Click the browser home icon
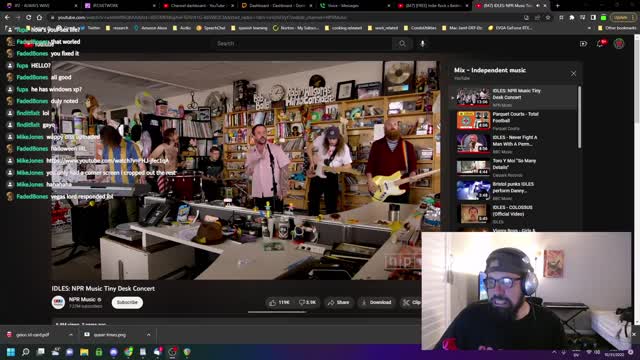This screenshot has width=640, height=360. coord(39,18)
